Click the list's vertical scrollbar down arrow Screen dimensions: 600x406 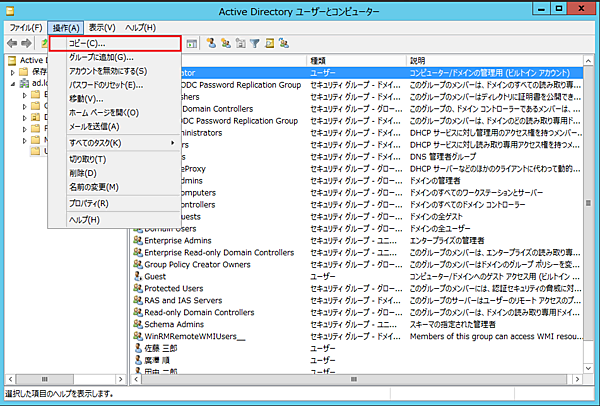tap(588, 368)
